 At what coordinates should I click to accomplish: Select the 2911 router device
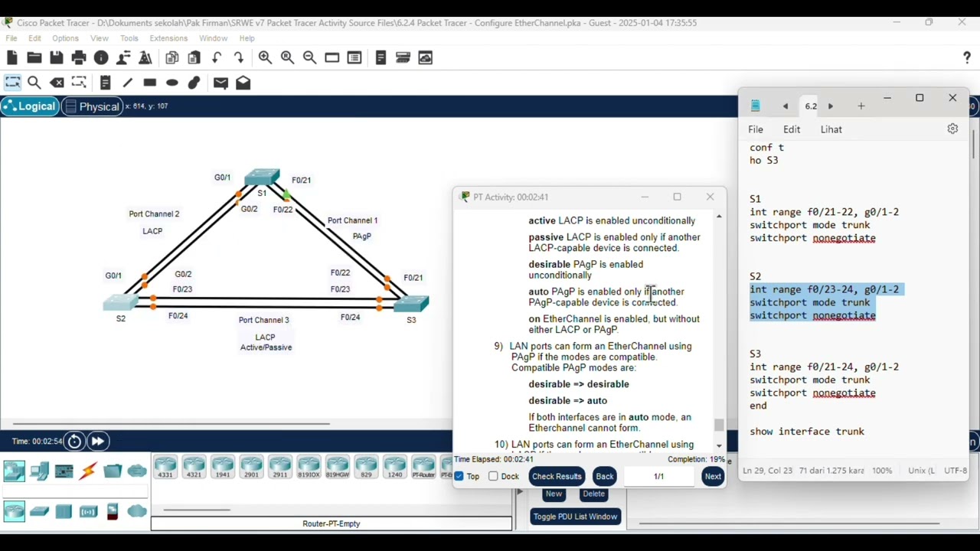pos(280,467)
